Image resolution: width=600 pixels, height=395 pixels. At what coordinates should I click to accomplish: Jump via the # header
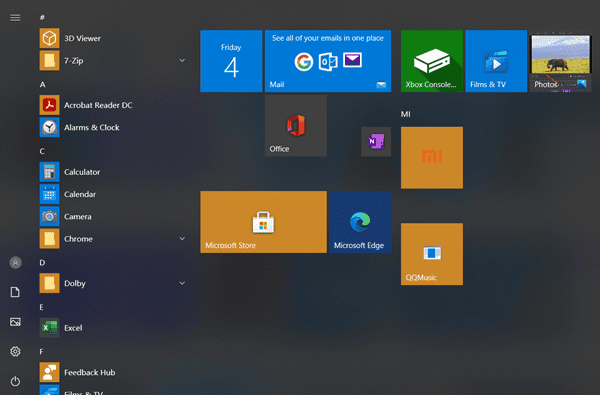pos(42,17)
